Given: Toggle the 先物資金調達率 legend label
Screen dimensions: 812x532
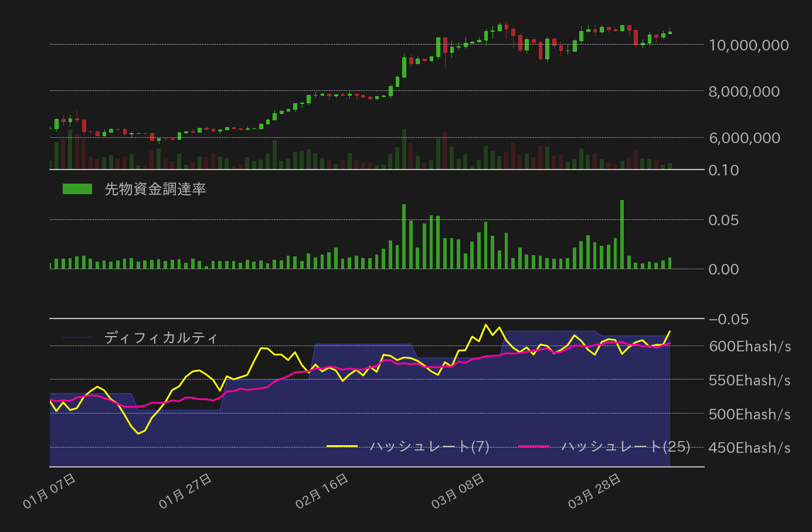Looking at the screenshot, I should [155, 189].
